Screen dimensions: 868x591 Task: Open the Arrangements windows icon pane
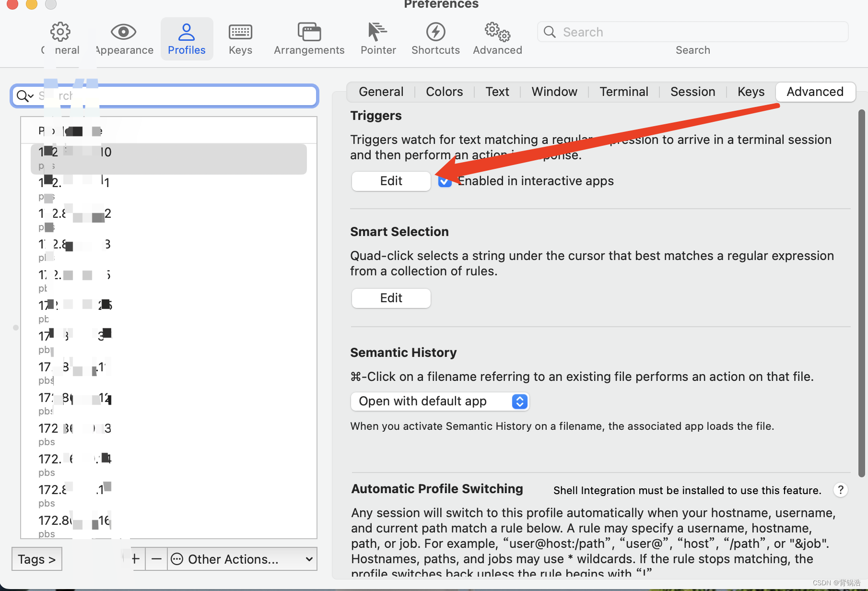point(309,32)
